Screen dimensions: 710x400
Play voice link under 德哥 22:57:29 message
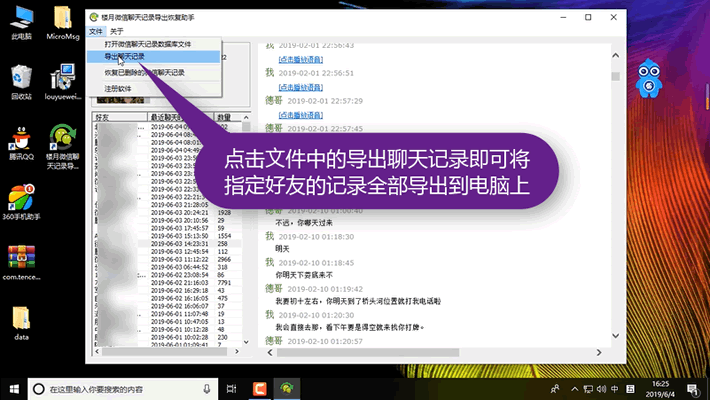pyautogui.click(x=301, y=115)
